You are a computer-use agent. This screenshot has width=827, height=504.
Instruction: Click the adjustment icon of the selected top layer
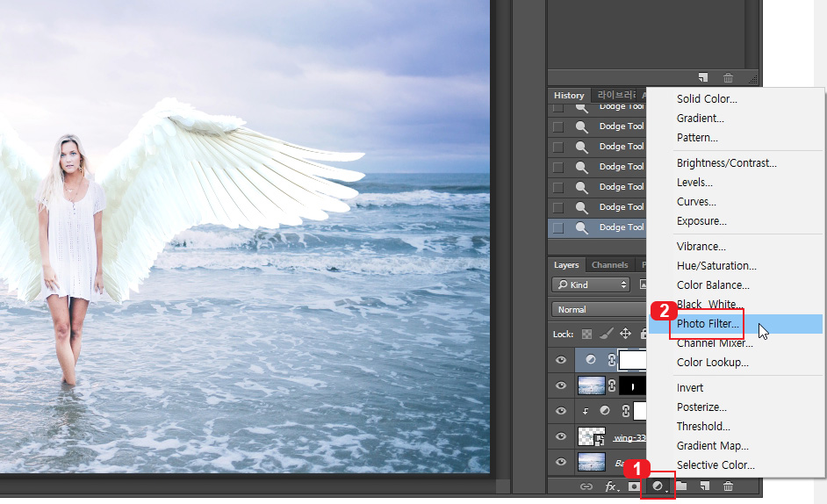[591, 359]
